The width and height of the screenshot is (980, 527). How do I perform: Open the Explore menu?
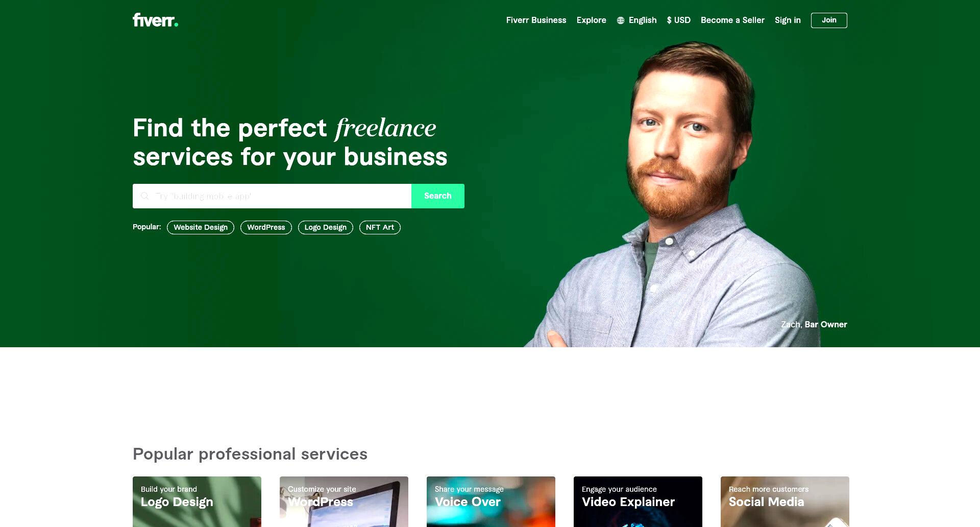pyautogui.click(x=591, y=20)
